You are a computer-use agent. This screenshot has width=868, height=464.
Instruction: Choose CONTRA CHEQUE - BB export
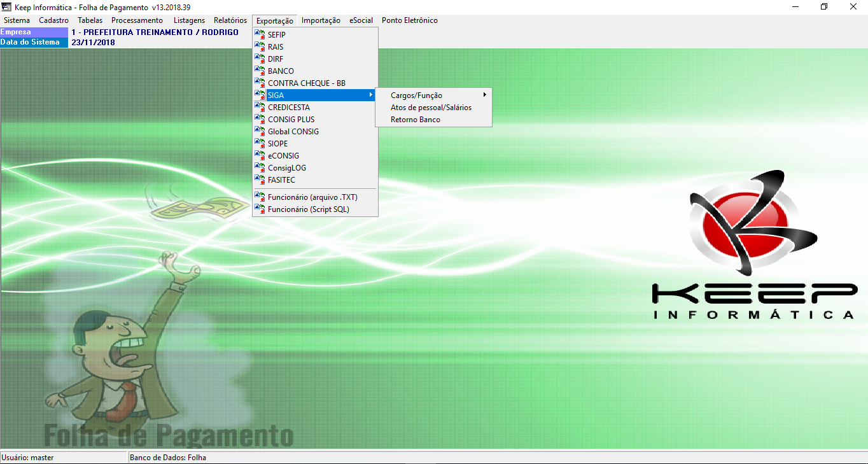[x=316, y=83]
